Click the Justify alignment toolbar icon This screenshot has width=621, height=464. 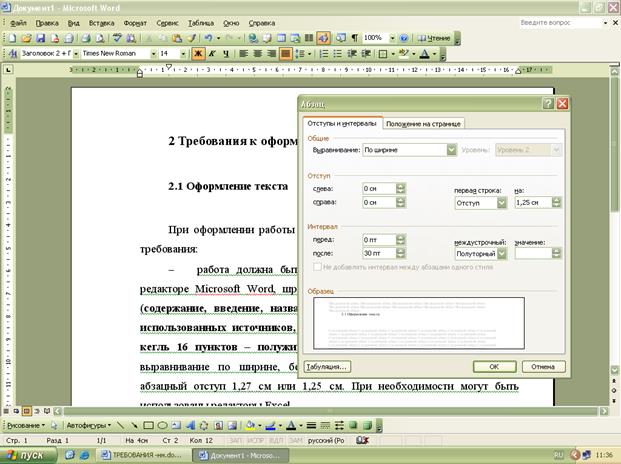tap(286, 53)
